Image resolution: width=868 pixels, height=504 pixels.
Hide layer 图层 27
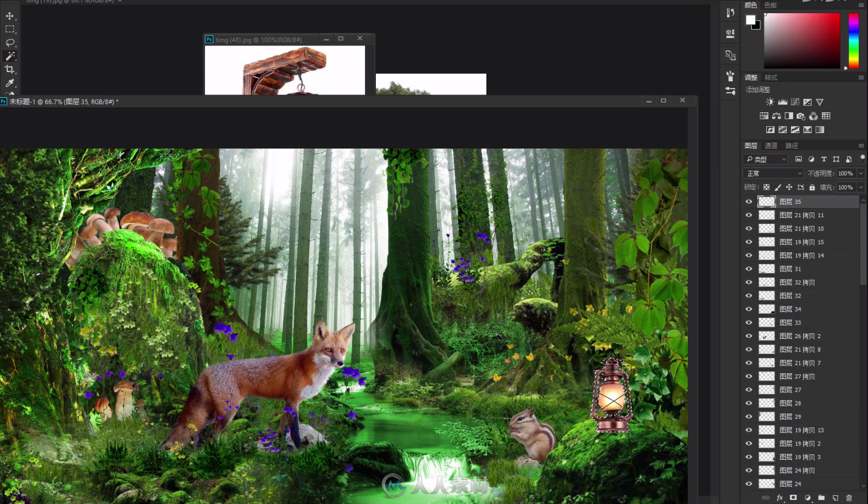pyautogui.click(x=749, y=390)
